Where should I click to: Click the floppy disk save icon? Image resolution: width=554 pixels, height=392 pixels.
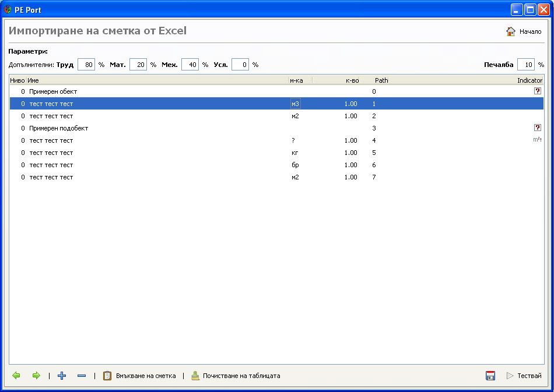[x=490, y=376]
